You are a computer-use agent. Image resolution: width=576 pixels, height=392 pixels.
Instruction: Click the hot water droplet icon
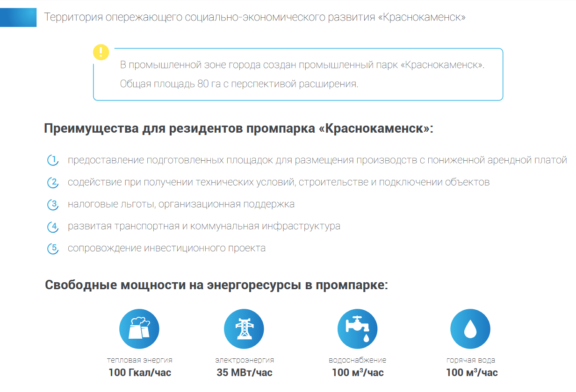click(470, 329)
